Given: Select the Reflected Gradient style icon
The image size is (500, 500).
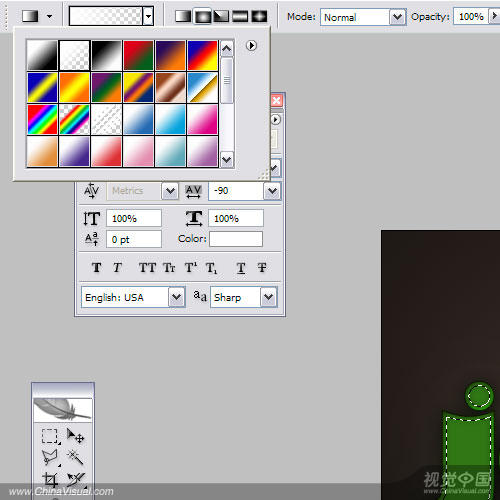Looking at the screenshot, I should click(x=240, y=16).
